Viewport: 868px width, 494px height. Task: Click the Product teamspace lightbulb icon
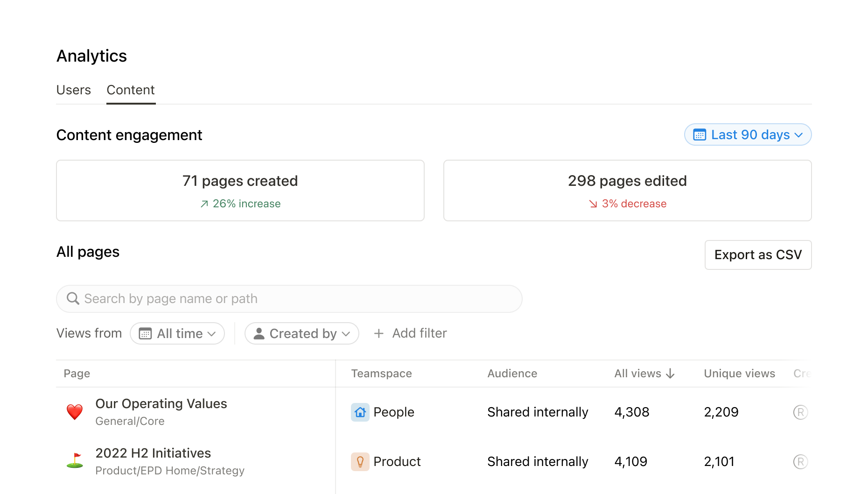360,462
